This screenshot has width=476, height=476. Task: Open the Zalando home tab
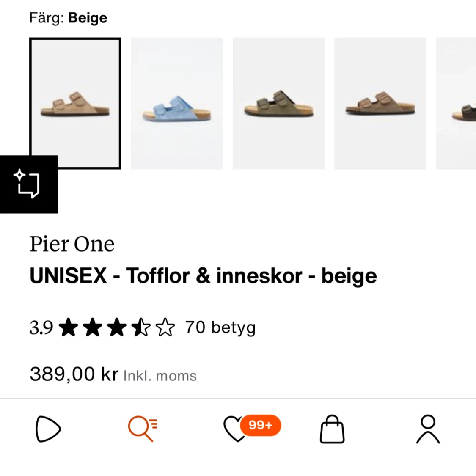coord(48,429)
